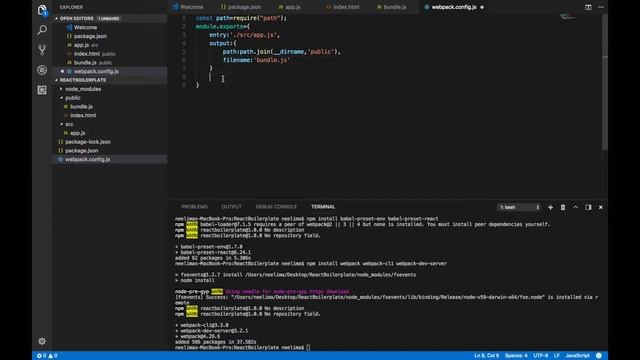
Task: Show the Output panel tab
Action: tap(231, 207)
